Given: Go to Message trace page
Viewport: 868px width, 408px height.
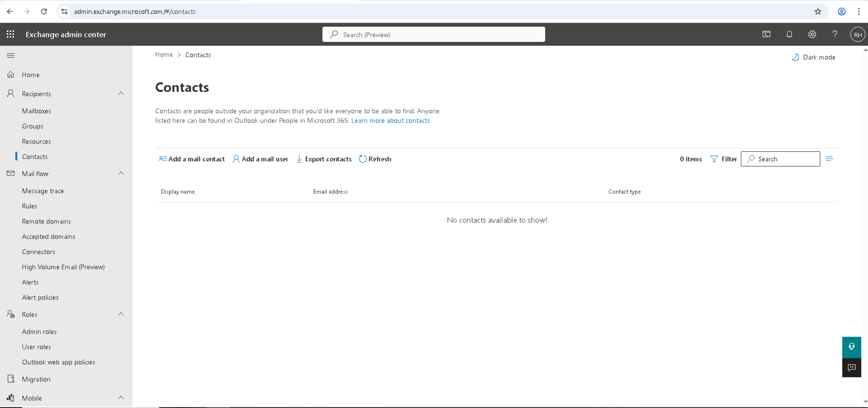Looking at the screenshot, I should coord(43,191).
